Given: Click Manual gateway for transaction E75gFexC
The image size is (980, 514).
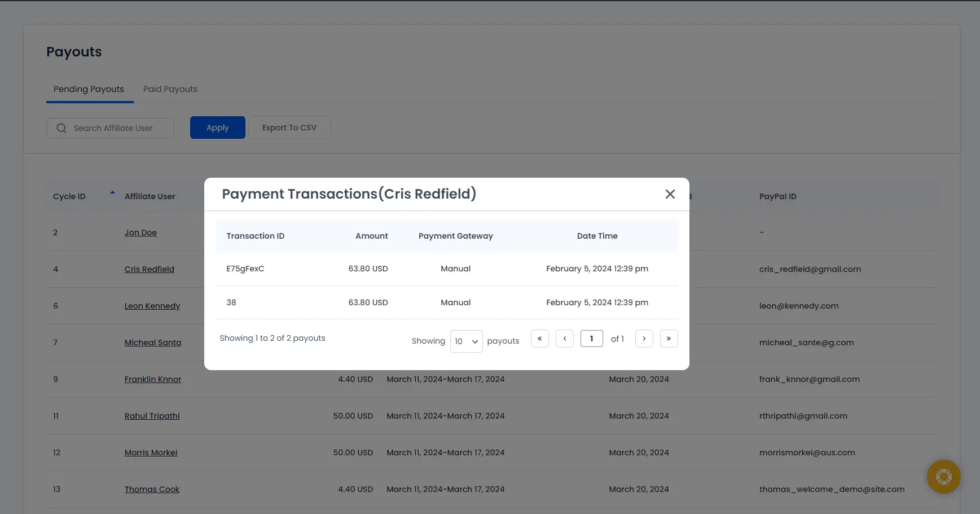Looking at the screenshot, I should tap(456, 269).
